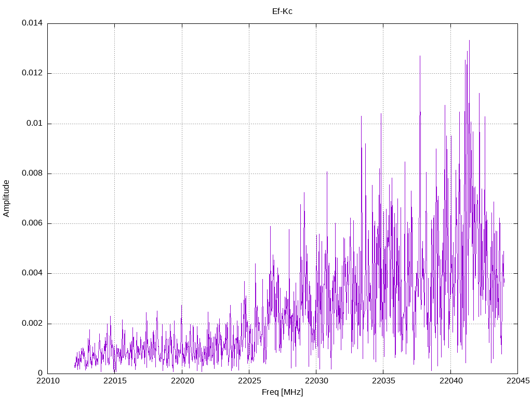Screen dimensions: 532x399
Task: Click the Freq [MHz] x-axis label
Action: [x=282, y=392]
